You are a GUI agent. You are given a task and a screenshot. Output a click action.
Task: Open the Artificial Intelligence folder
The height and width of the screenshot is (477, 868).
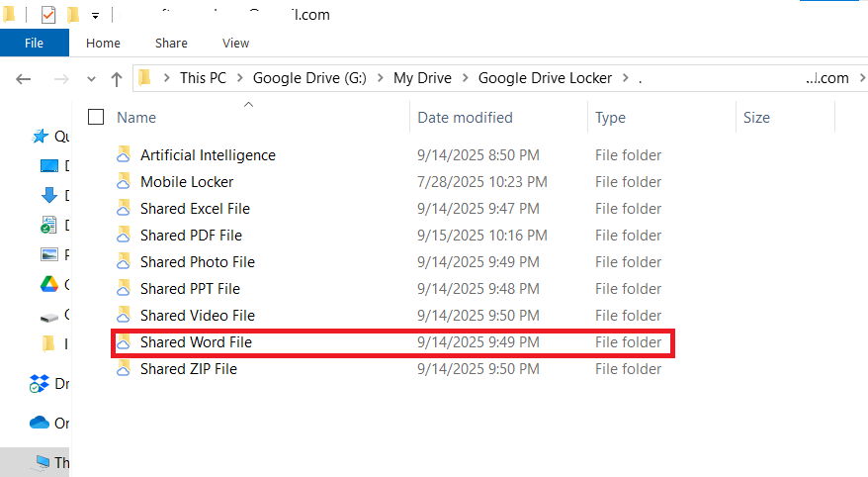[208, 155]
